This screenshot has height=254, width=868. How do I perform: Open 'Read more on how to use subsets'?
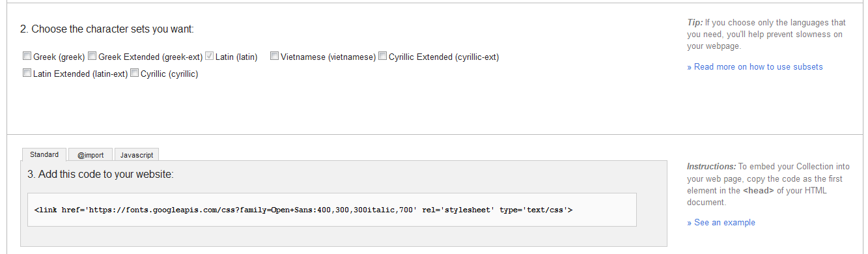tap(755, 67)
